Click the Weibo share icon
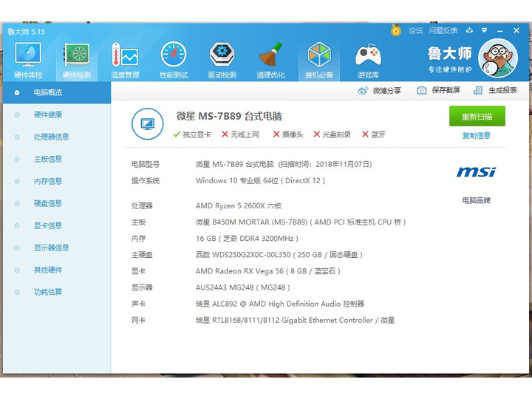The image size is (532, 399). tap(363, 91)
